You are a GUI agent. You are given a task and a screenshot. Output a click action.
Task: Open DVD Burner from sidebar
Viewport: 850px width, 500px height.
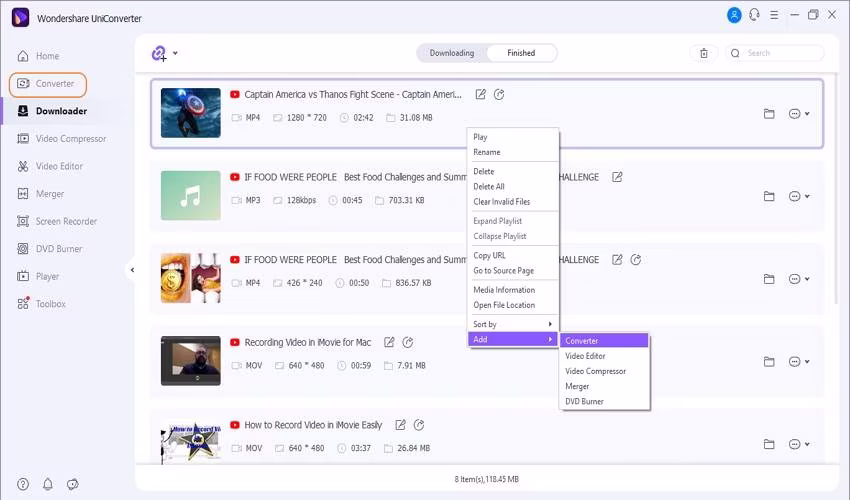(x=49, y=249)
